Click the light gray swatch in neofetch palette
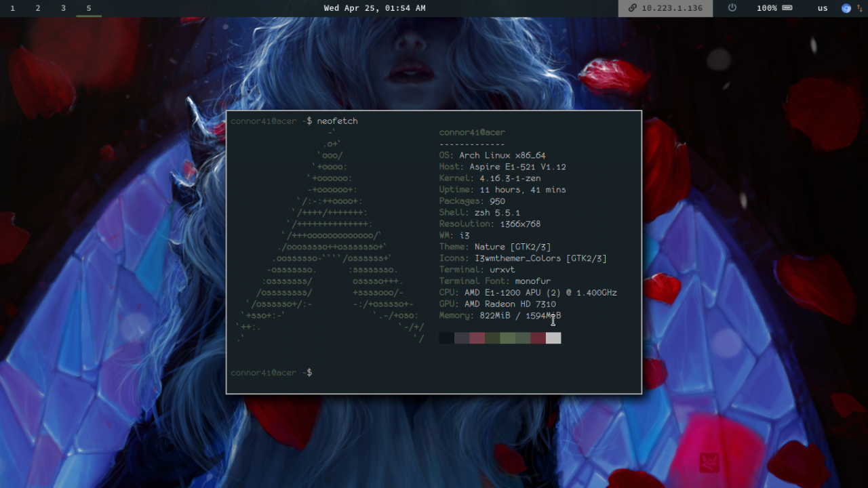Image resolution: width=868 pixels, height=488 pixels. click(553, 338)
